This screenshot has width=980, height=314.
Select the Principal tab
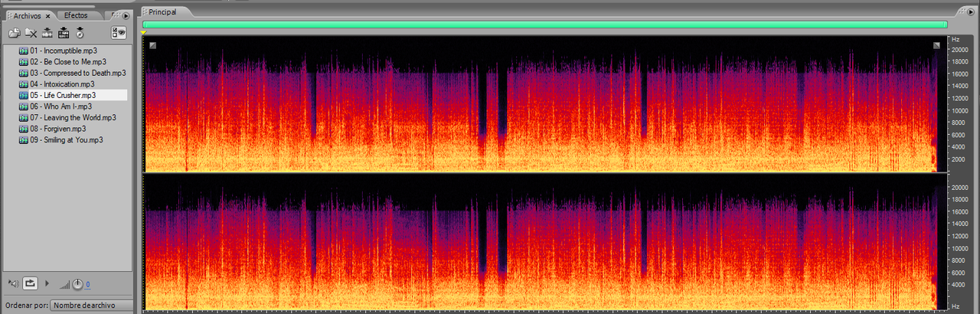pos(162,12)
